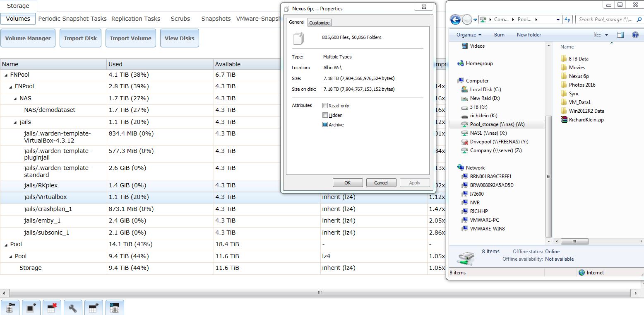Screen dimensions: 644x315
Task: Open the address bar history dropdown in Explorer
Action: tap(557, 19)
